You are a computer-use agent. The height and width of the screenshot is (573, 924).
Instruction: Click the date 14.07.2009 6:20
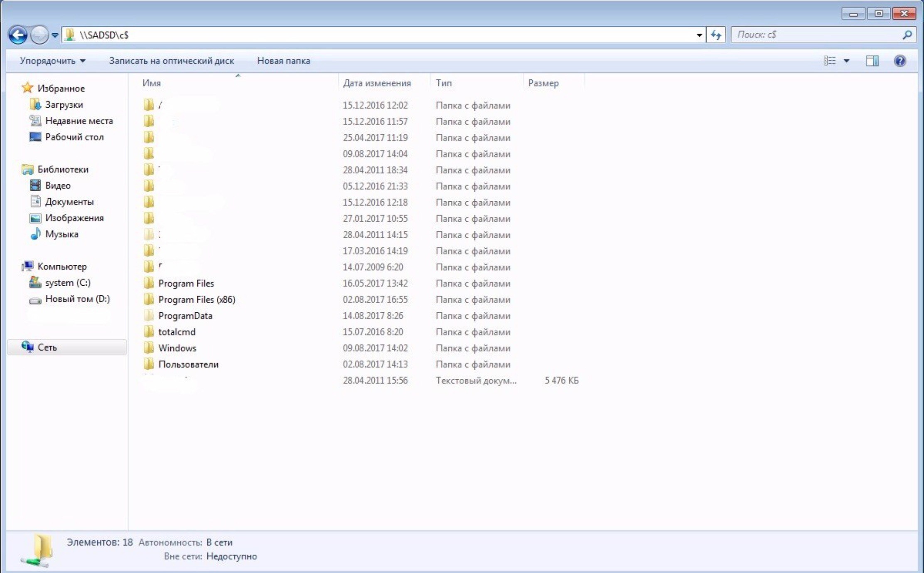tap(373, 267)
